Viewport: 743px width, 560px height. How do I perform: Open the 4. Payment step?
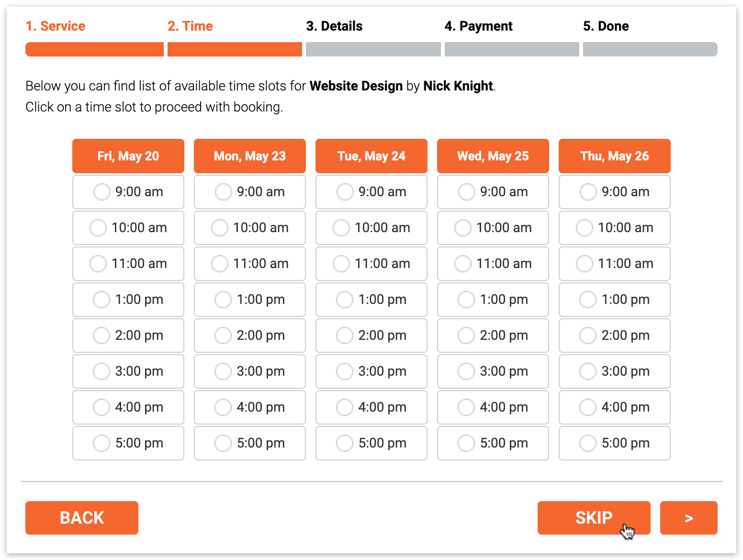click(x=478, y=26)
